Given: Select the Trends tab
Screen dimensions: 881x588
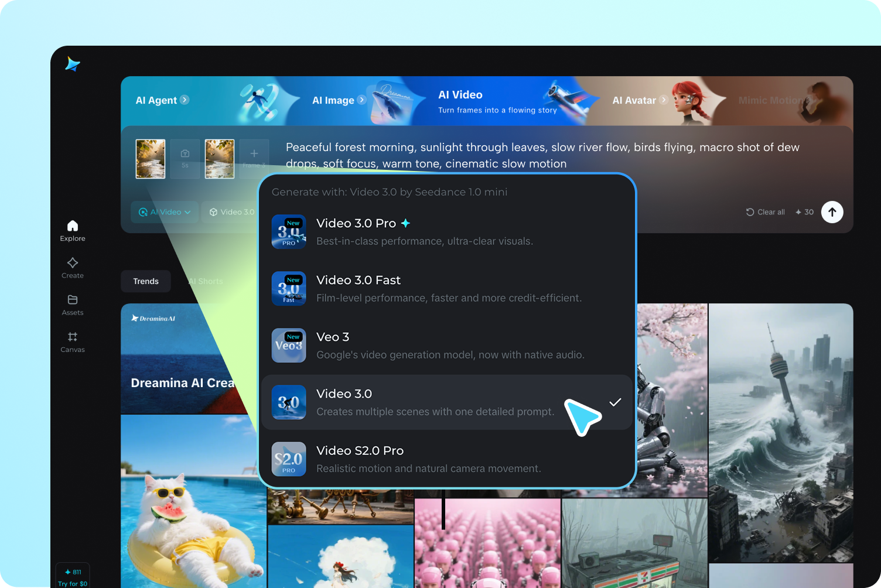Looking at the screenshot, I should 146,281.
